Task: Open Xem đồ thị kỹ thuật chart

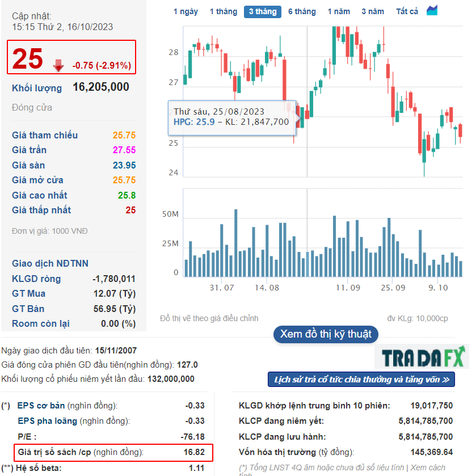Action: pyautogui.click(x=326, y=334)
